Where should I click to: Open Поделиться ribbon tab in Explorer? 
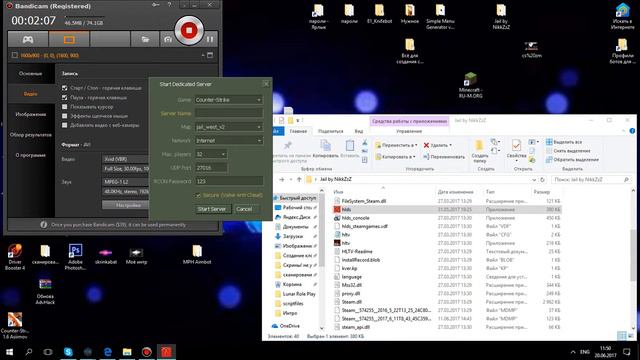pyautogui.click(x=331, y=131)
